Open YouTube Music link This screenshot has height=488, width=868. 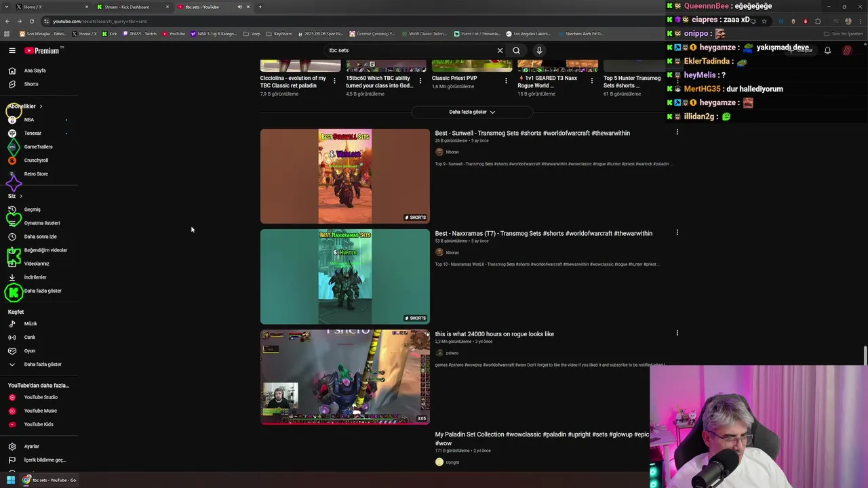point(39,411)
